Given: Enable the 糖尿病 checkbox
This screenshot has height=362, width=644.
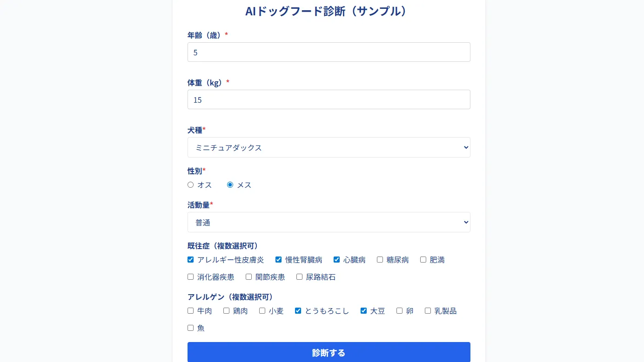Looking at the screenshot, I should (380, 259).
